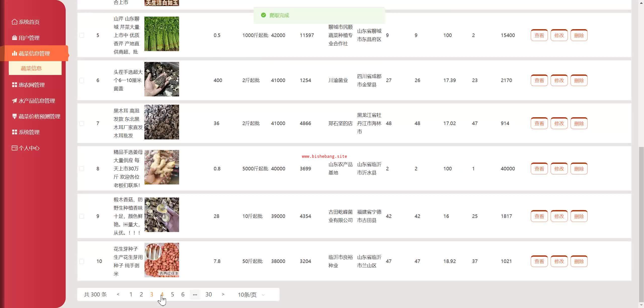
Task: Open the peanut product thumbnail image
Action: (x=162, y=260)
